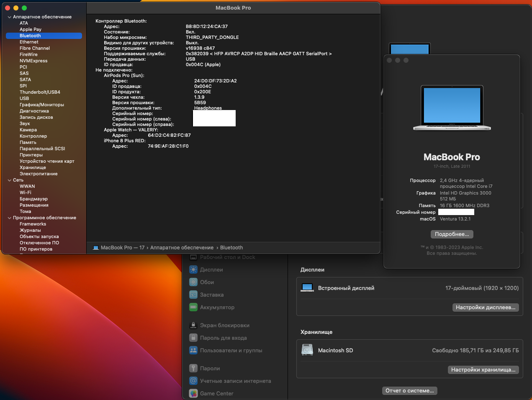Collapse the Hardware section in sidebar
The height and width of the screenshot is (400, 532).
pyautogui.click(x=9, y=17)
